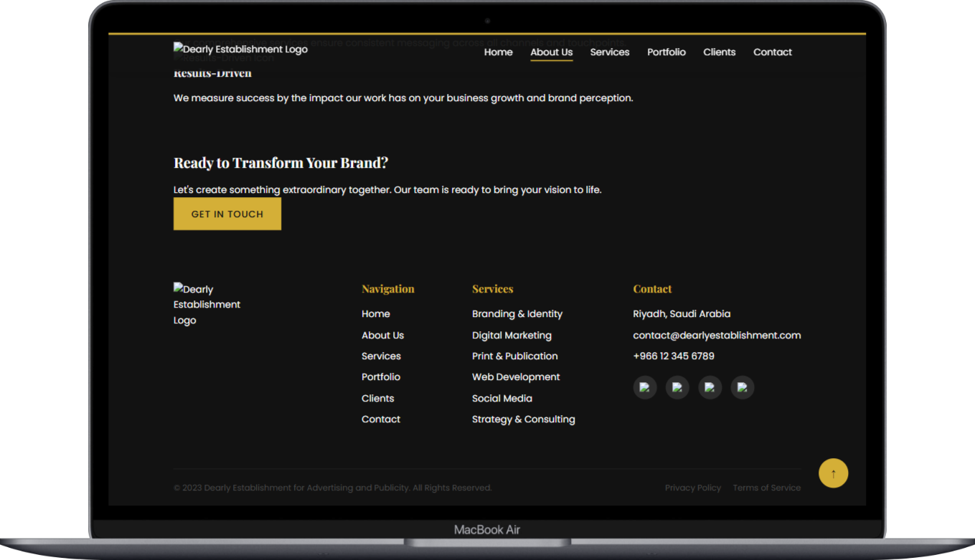The image size is (975, 560).
Task: Click the fourth social media icon in footer
Action: pos(742,388)
